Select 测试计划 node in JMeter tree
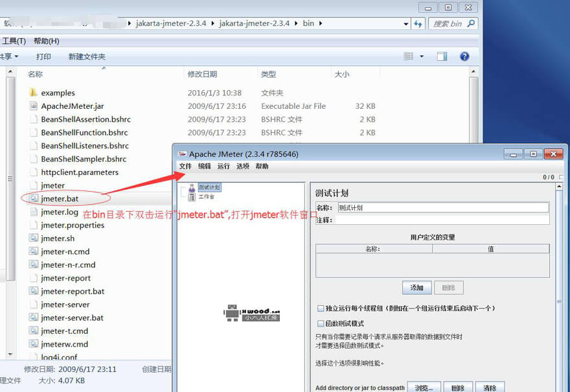 point(209,187)
